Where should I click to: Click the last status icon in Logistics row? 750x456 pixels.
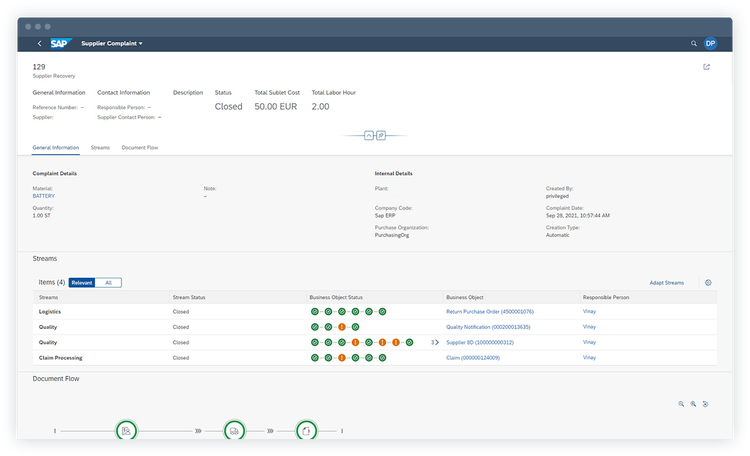click(x=383, y=311)
